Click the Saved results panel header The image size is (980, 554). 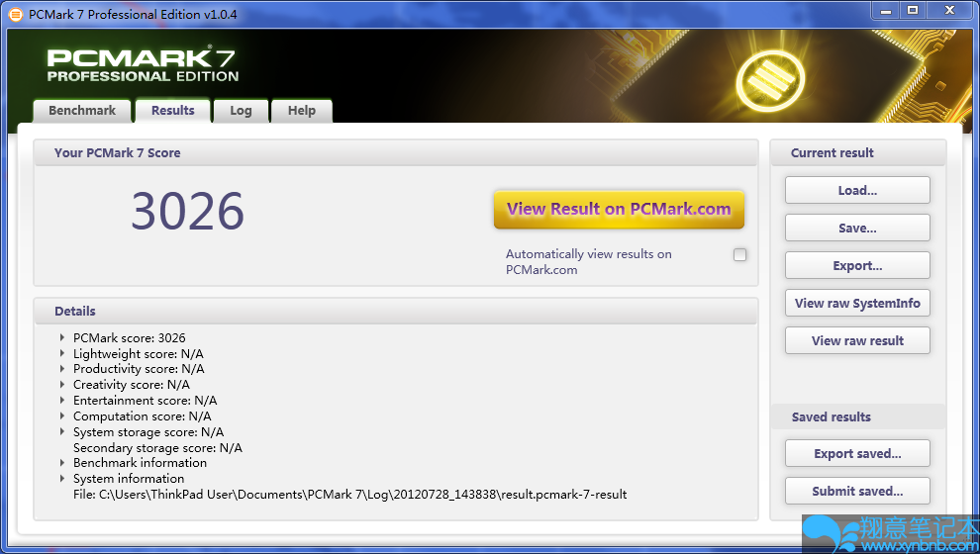coord(832,417)
